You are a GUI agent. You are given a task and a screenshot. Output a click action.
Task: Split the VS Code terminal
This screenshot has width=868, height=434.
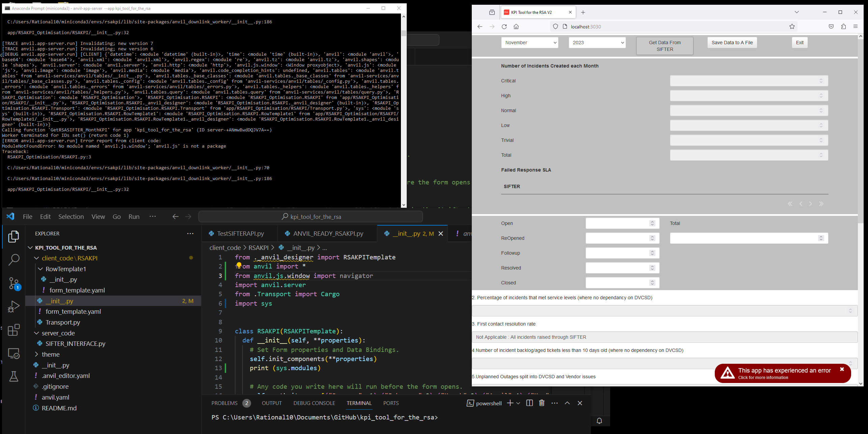(530, 403)
